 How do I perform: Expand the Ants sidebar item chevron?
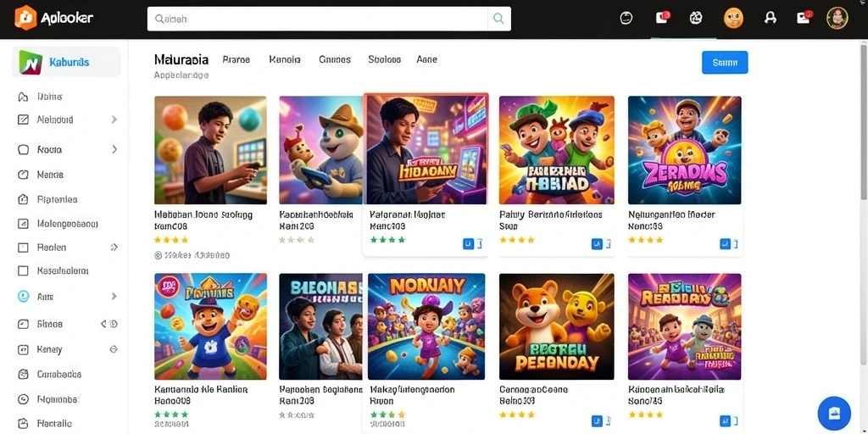pyautogui.click(x=114, y=297)
